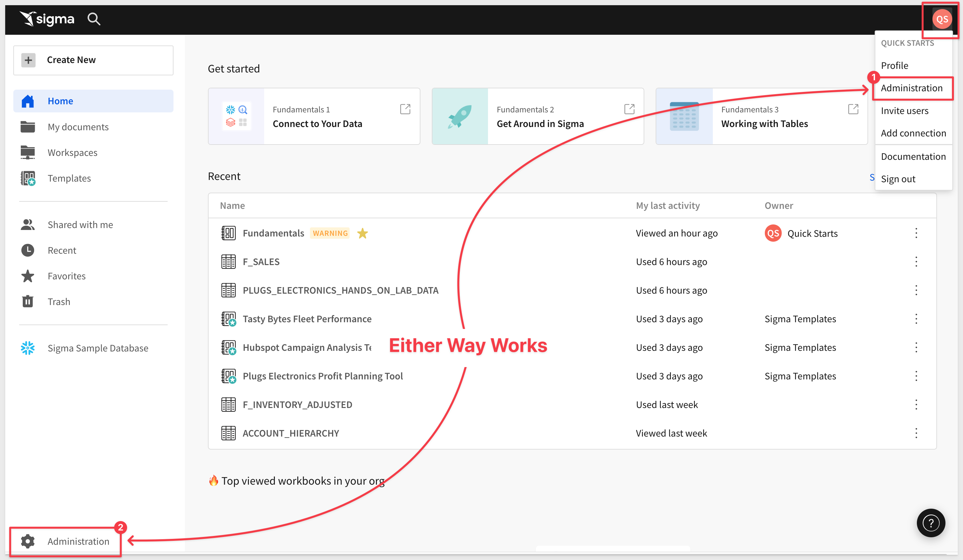Viewport: 963px width, 560px height.
Task: Click the My last activity column header
Action: coord(668,206)
